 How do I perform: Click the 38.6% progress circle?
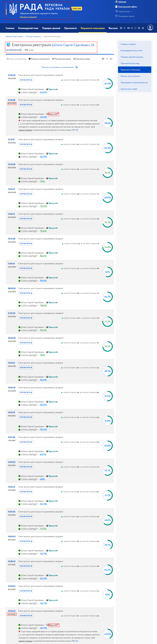click(107, 123)
